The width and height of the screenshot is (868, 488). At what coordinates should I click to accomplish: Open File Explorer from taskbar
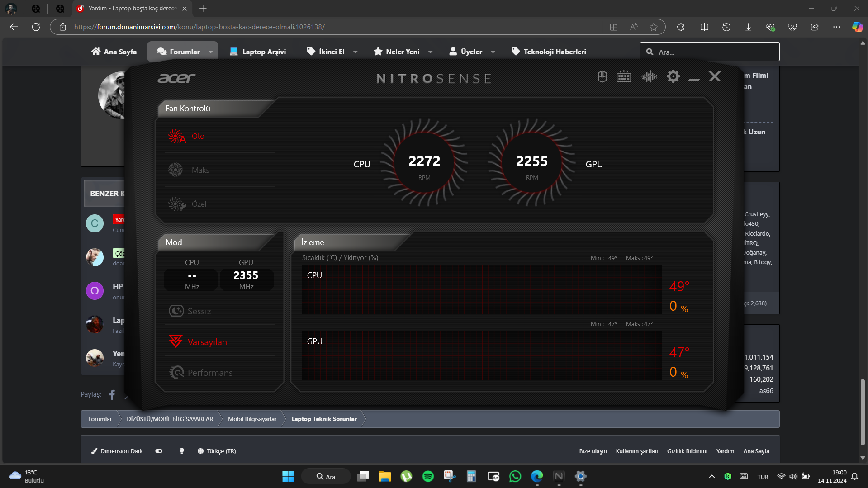(x=385, y=476)
